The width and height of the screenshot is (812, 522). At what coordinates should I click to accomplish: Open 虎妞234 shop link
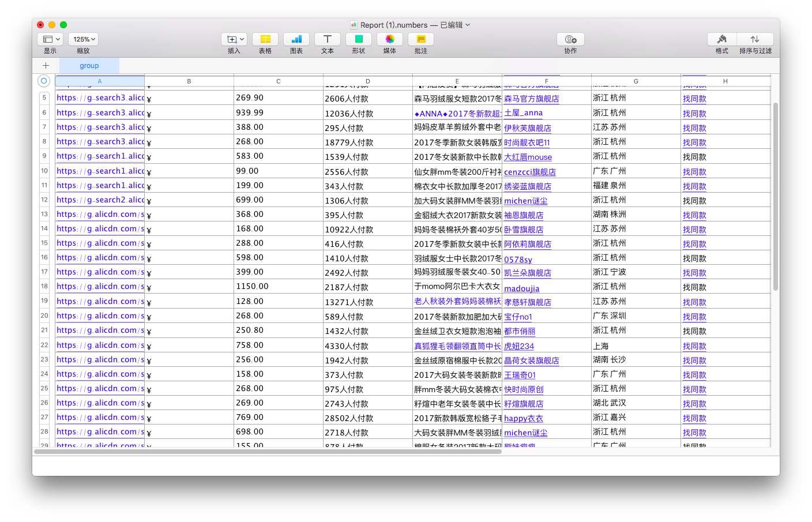pos(519,346)
